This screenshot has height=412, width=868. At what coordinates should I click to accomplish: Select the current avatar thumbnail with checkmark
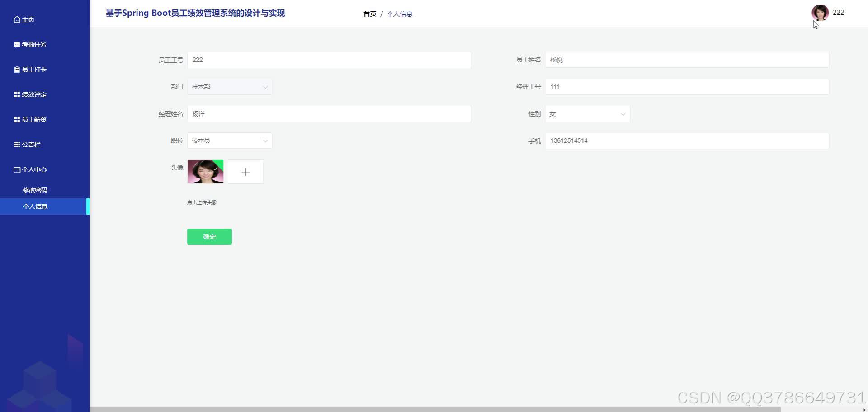(x=205, y=172)
